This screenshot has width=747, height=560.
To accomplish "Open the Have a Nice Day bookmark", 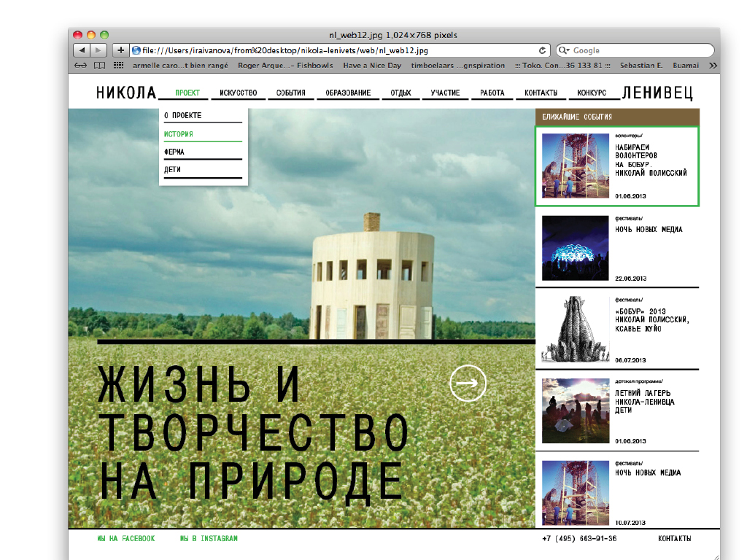I will (x=372, y=65).
